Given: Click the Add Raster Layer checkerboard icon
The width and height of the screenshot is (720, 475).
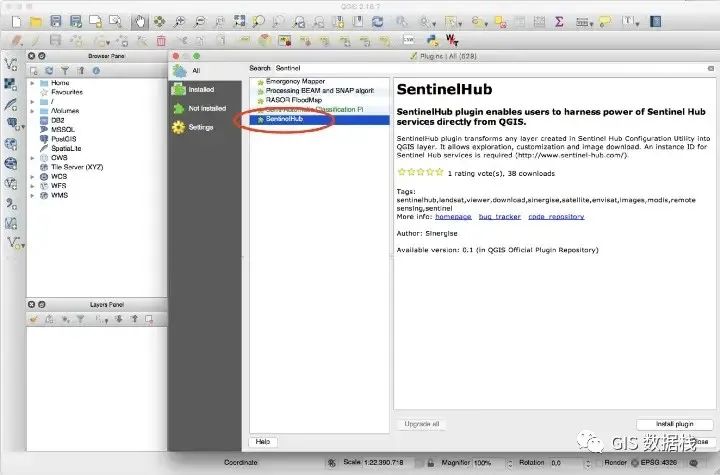Looking at the screenshot, I should (11, 84).
